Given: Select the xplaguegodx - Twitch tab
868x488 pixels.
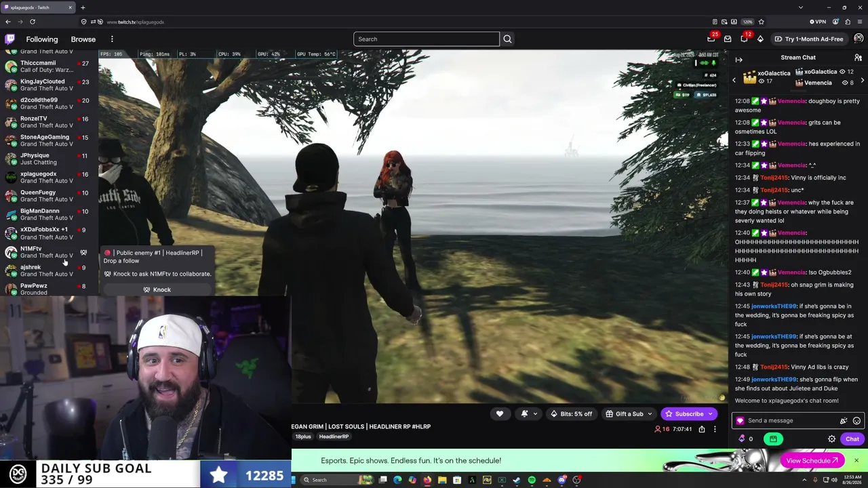Looking at the screenshot, I should pos(39,7).
